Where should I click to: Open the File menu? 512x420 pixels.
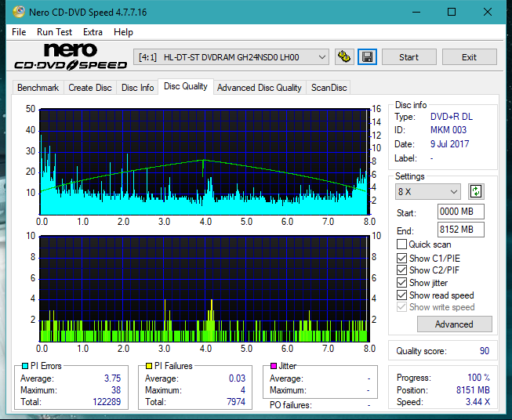click(x=19, y=32)
